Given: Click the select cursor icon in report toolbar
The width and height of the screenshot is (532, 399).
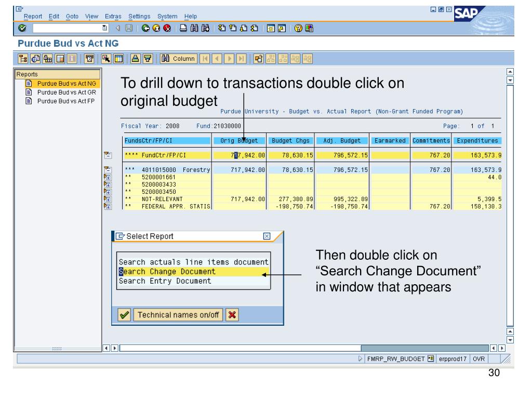Looking at the screenshot, I should 106,59.
